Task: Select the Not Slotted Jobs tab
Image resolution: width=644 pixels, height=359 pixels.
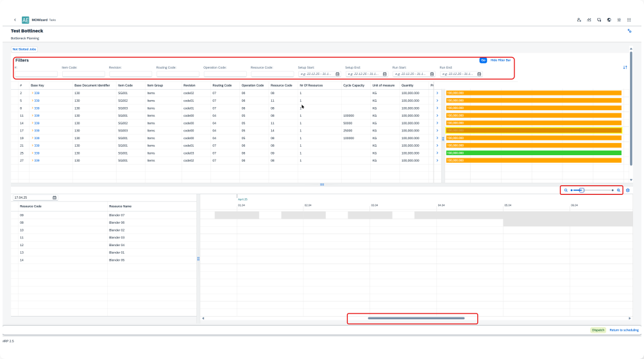Action: pos(24,49)
